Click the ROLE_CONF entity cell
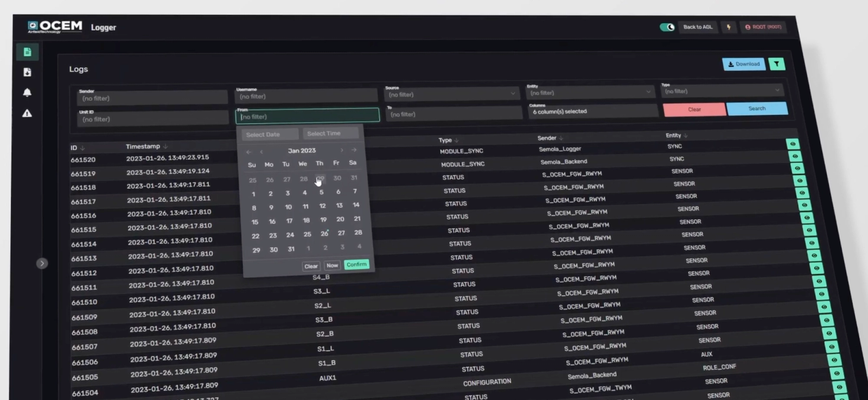Image resolution: width=868 pixels, height=400 pixels. (719, 367)
